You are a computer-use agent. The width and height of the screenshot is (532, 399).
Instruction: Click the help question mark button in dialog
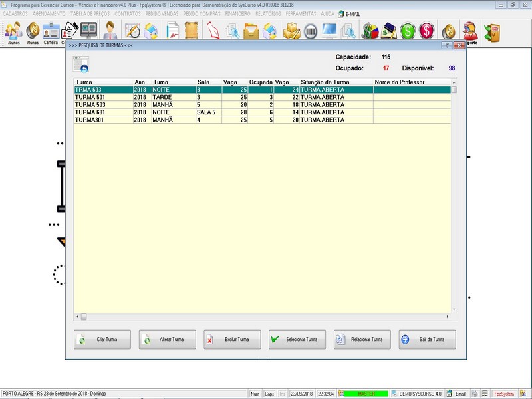click(x=447, y=45)
